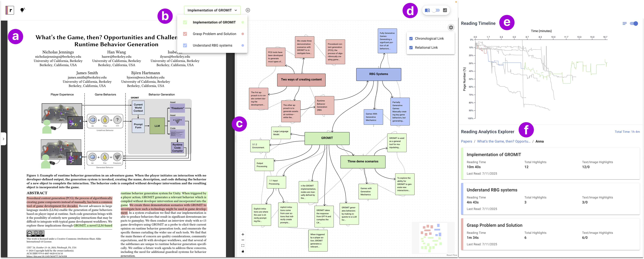Screen dimensions: 644x259
Task: Open the Implementation of GROMIT view dropdown
Action: pyautogui.click(x=212, y=10)
